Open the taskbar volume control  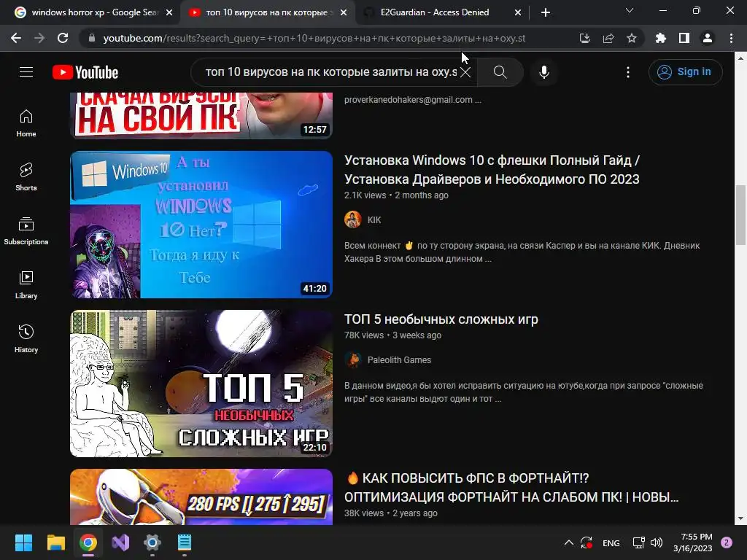pyautogui.click(x=657, y=542)
